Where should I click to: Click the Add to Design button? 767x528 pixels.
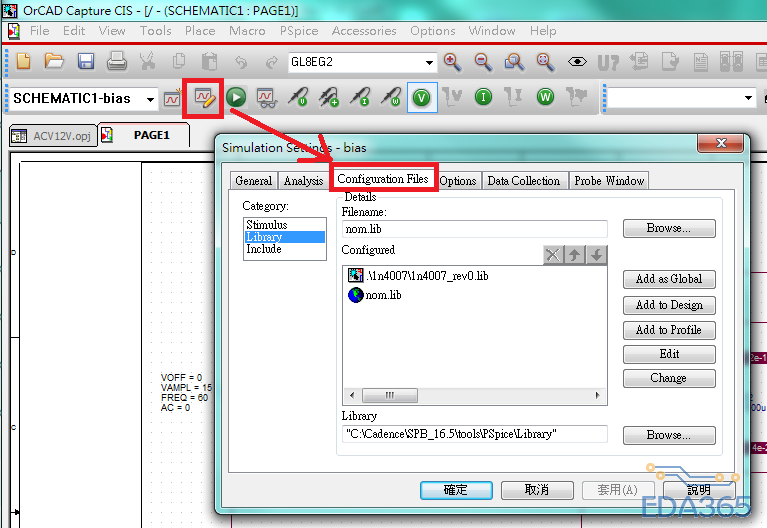click(669, 305)
